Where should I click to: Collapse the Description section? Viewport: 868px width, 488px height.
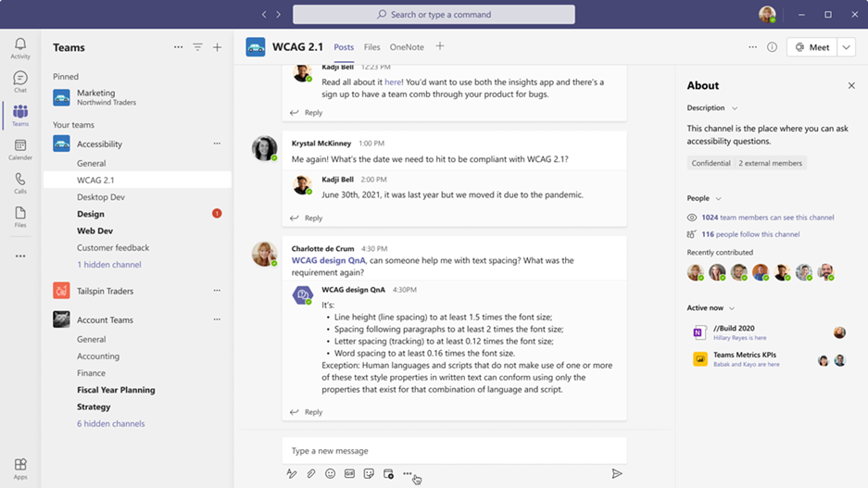point(735,108)
